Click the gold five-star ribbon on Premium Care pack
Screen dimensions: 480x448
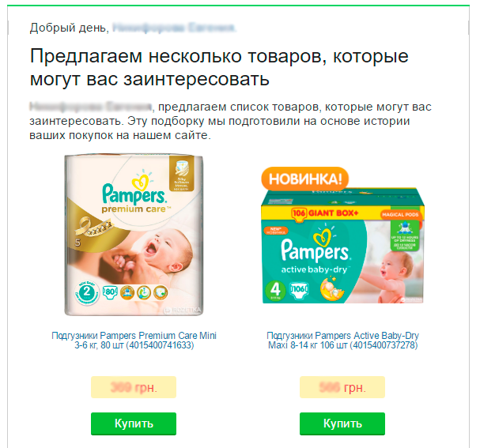coord(94,228)
